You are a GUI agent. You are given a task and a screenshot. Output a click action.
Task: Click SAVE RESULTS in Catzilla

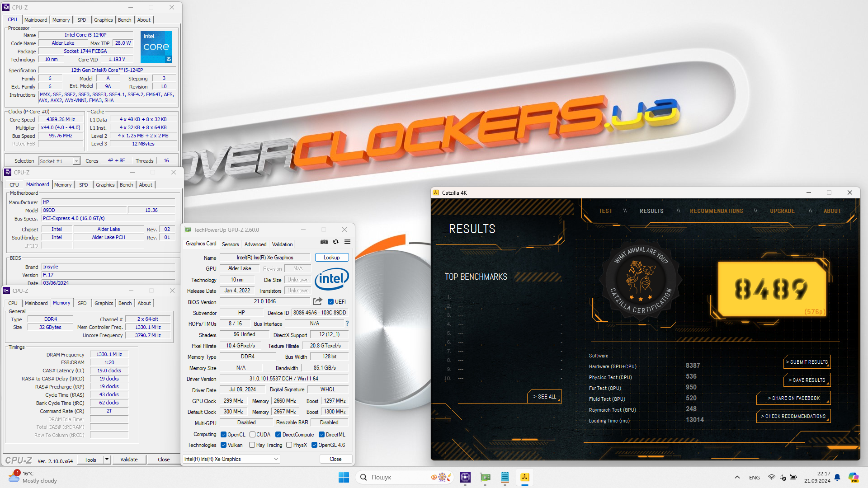pos(807,380)
